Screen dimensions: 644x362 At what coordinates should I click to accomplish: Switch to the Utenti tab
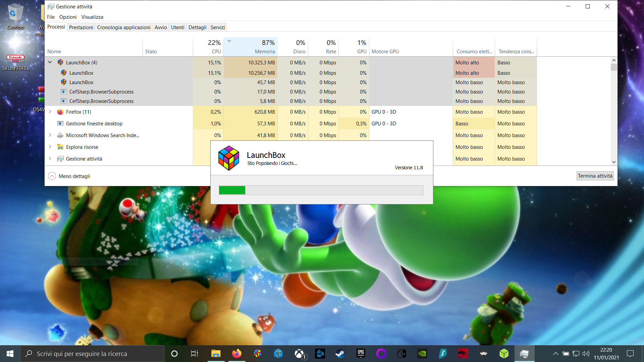(178, 27)
